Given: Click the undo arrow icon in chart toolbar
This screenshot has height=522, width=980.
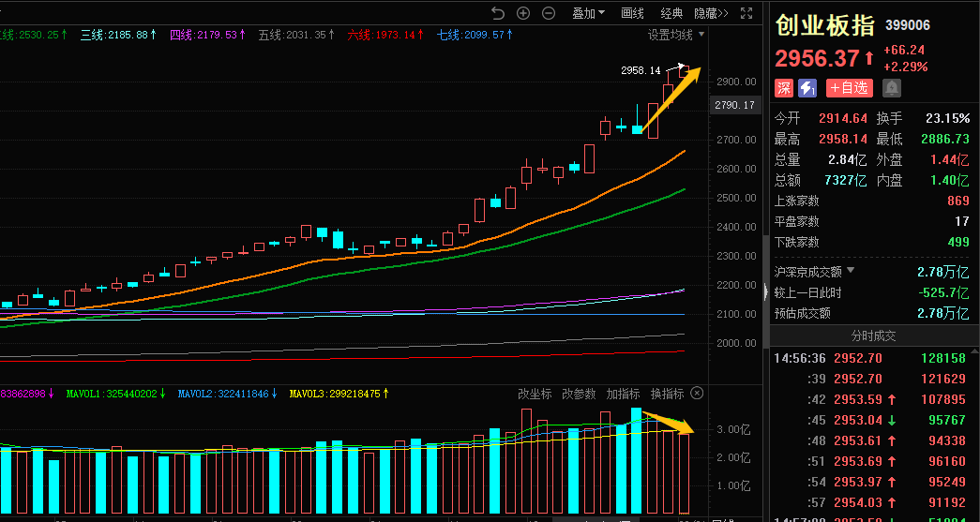Looking at the screenshot, I should coord(498,13).
